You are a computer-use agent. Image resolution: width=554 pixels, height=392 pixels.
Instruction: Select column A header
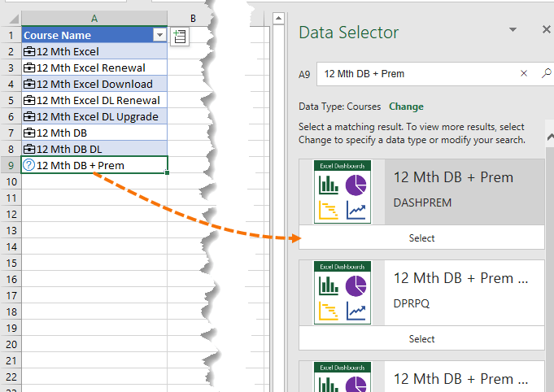94,19
